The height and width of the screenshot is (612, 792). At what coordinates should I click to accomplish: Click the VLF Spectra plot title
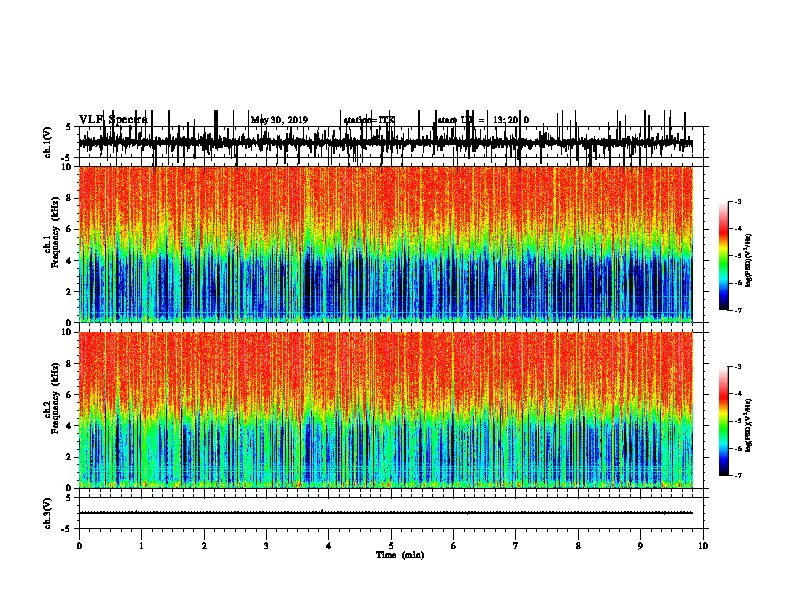pos(113,120)
